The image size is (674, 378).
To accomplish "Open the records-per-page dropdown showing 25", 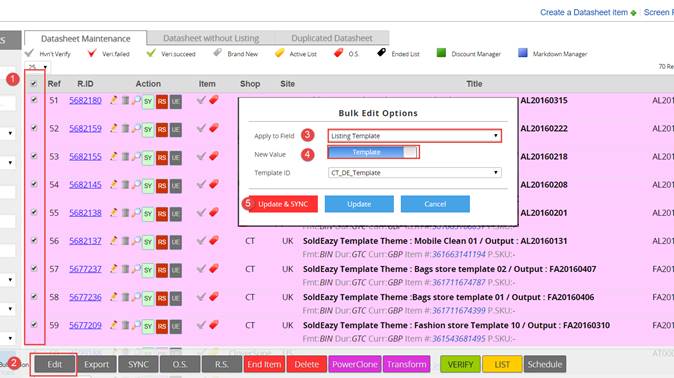I will (x=37, y=67).
